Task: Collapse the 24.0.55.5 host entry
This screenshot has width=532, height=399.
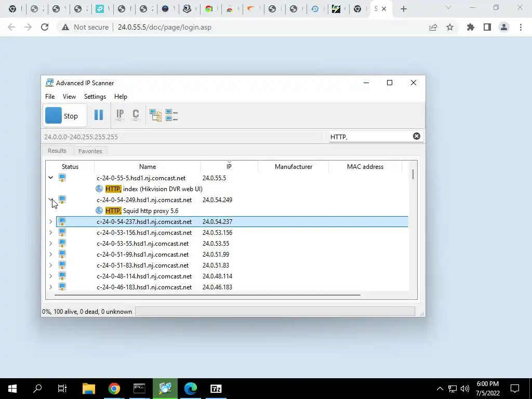Action: coord(50,178)
